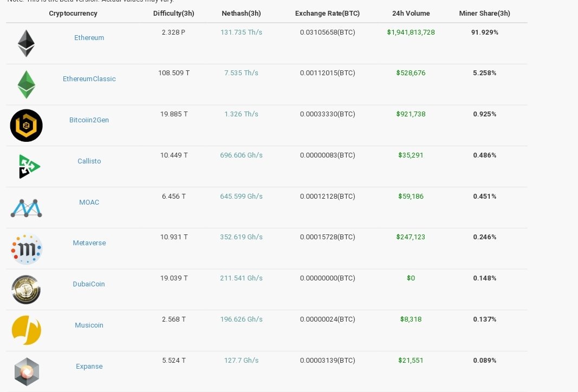Image resolution: width=578 pixels, height=392 pixels.
Task: Click Metaverse nethash 352.619 Gh/s
Action: point(242,237)
